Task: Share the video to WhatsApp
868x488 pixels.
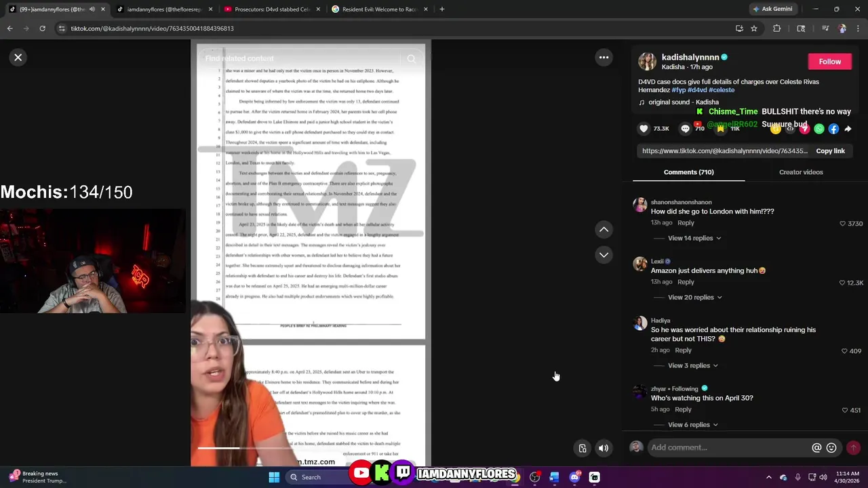Action: tap(819, 129)
